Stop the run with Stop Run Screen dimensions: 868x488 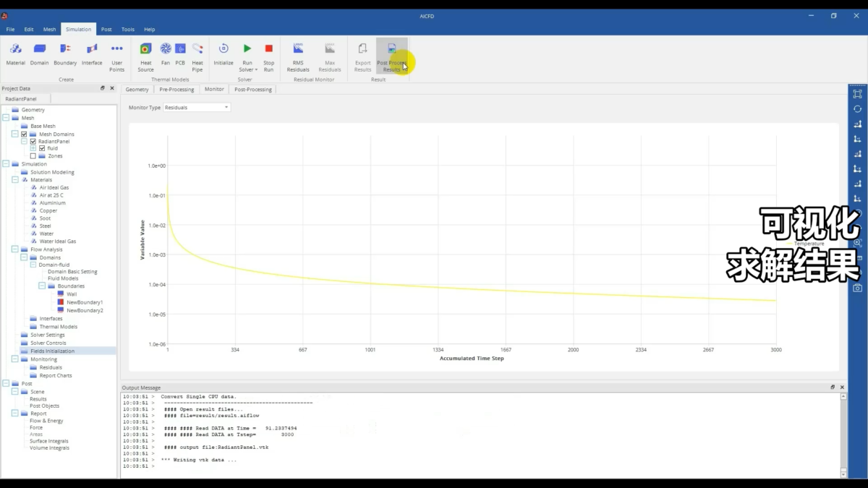(268, 57)
